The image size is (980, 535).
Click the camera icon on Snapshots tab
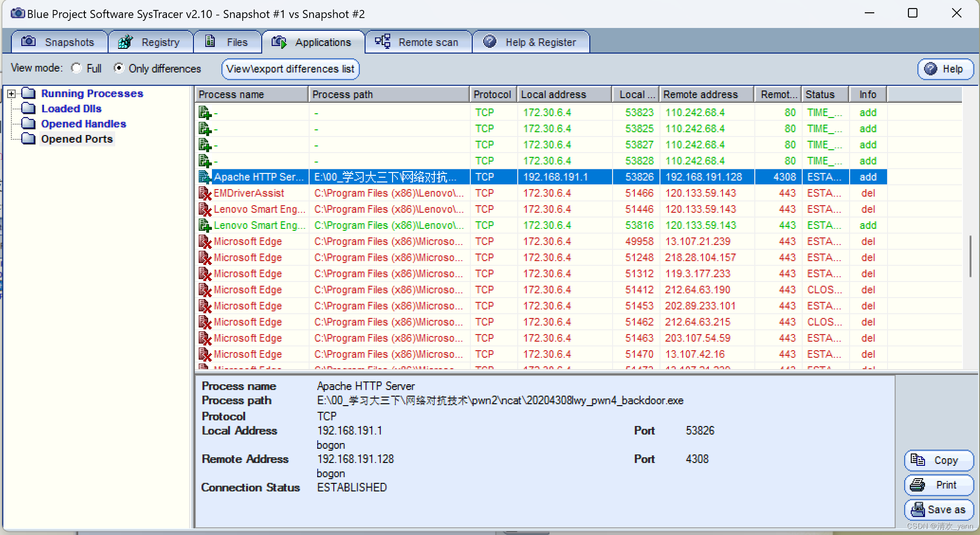(x=28, y=41)
